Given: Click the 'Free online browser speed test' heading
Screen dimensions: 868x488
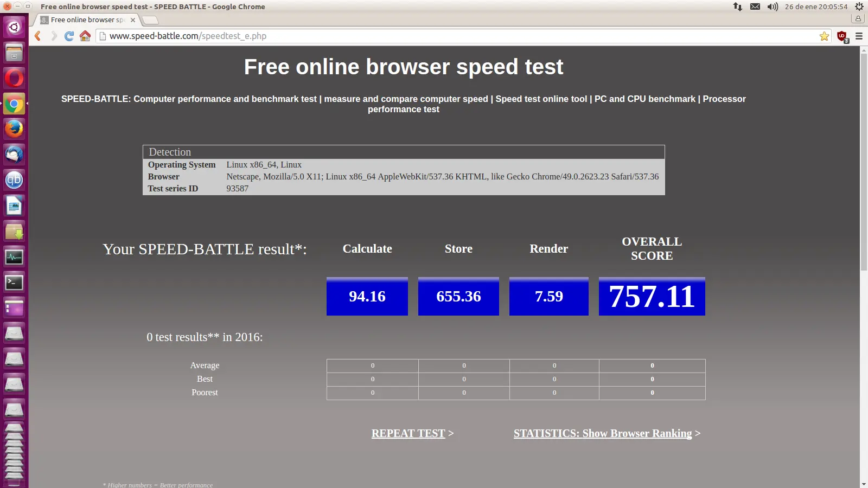Looking at the screenshot, I should 404,67.
